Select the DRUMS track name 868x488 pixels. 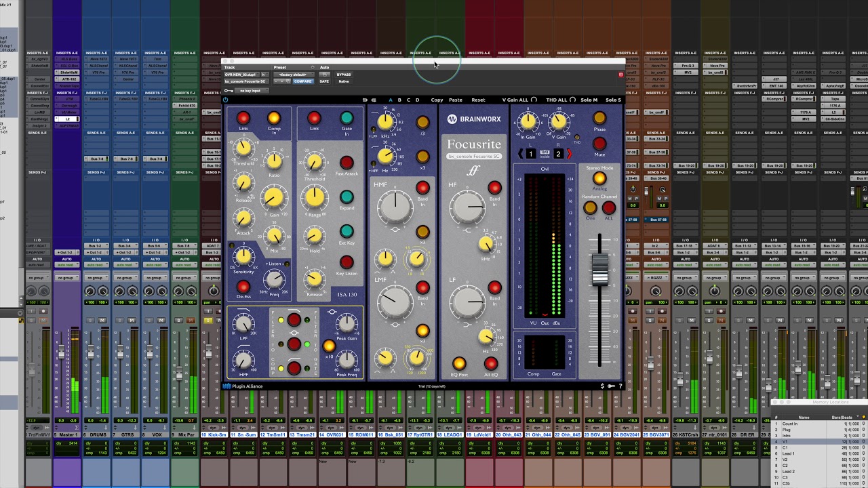tap(96, 434)
